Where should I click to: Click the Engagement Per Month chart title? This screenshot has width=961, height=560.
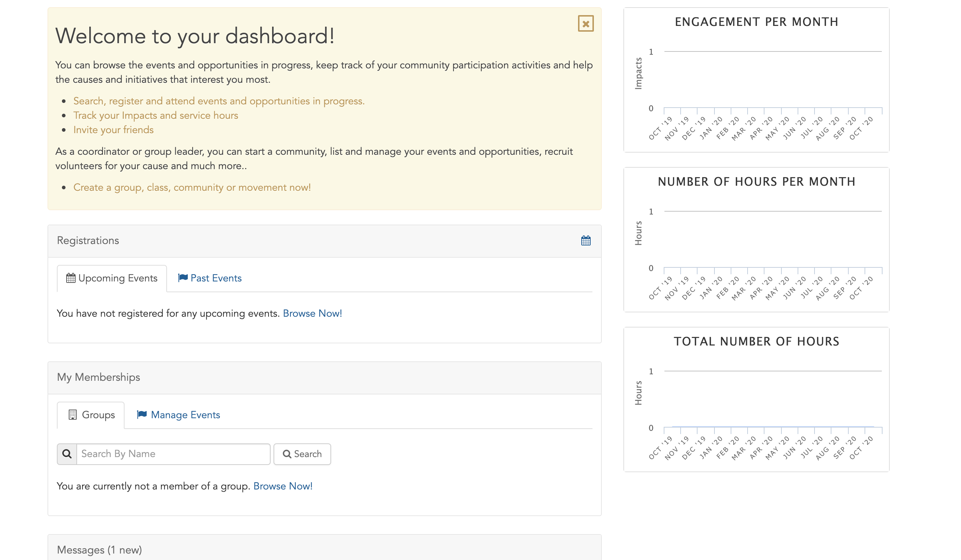tap(757, 22)
